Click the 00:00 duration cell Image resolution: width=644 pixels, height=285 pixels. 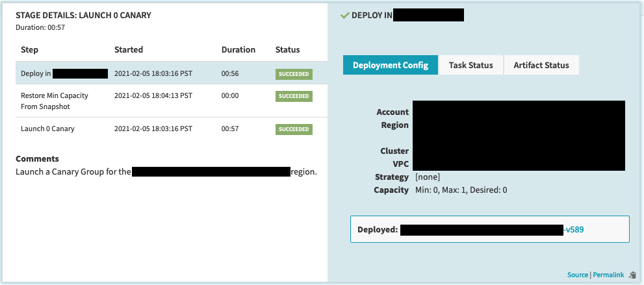point(230,95)
